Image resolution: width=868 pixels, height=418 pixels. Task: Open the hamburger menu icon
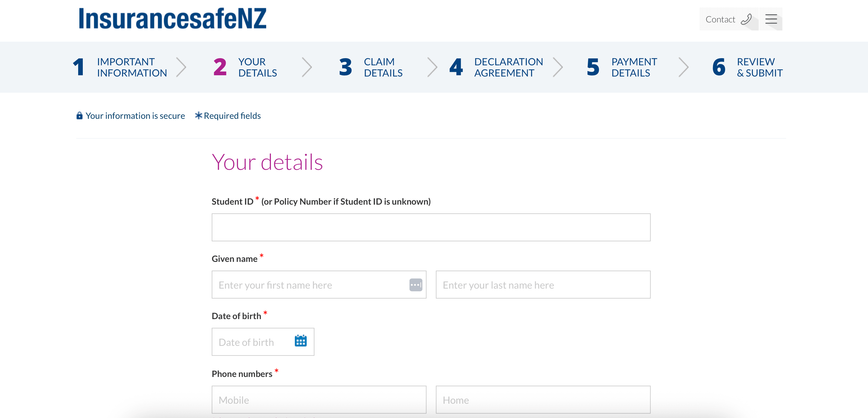[771, 19]
